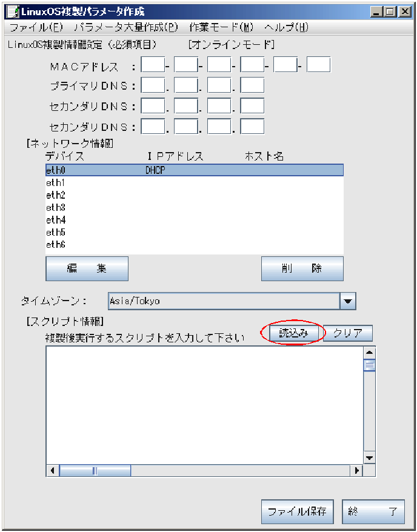417x532 pixels.
Task: Click second octet of プライマリDNS
Action: (186, 85)
